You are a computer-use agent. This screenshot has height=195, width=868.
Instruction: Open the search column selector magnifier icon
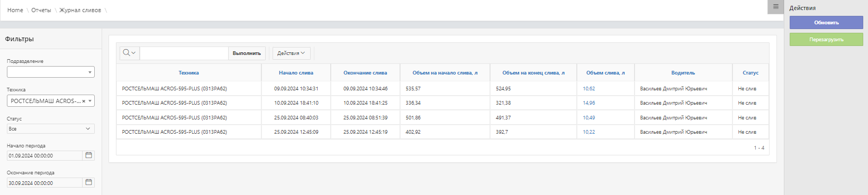(129, 53)
